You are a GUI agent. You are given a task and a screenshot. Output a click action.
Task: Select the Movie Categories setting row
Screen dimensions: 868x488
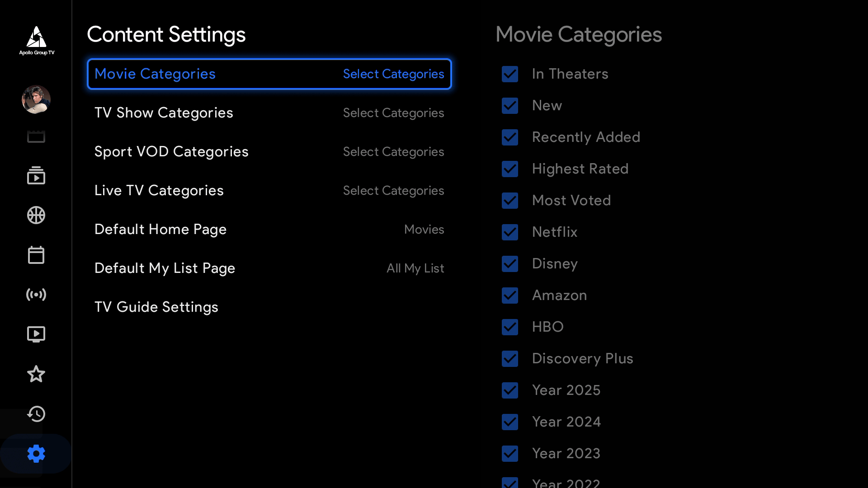[269, 74]
